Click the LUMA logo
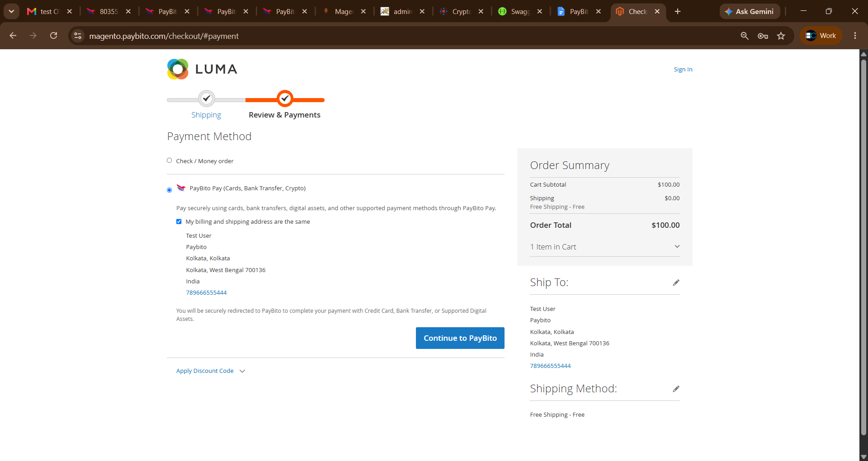The image size is (868, 461). [x=202, y=69]
